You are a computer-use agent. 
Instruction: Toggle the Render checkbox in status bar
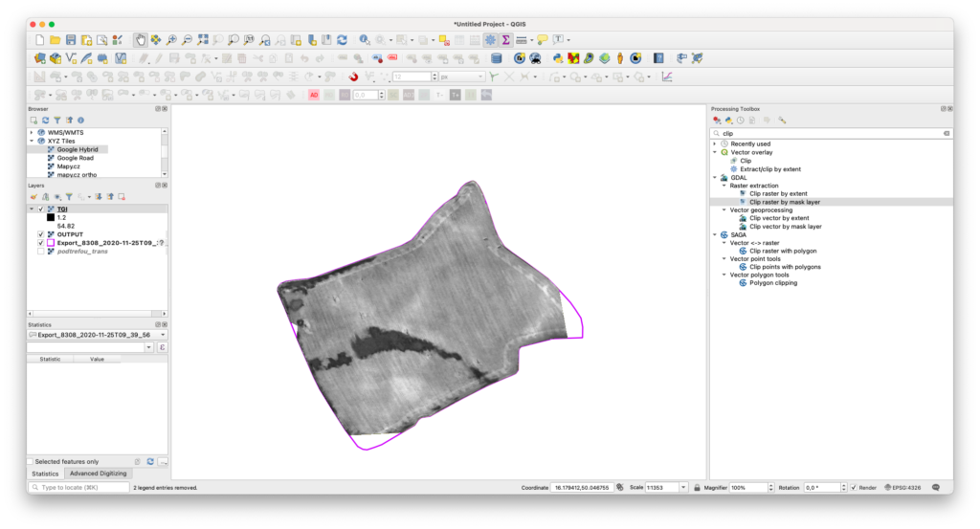[x=853, y=487]
